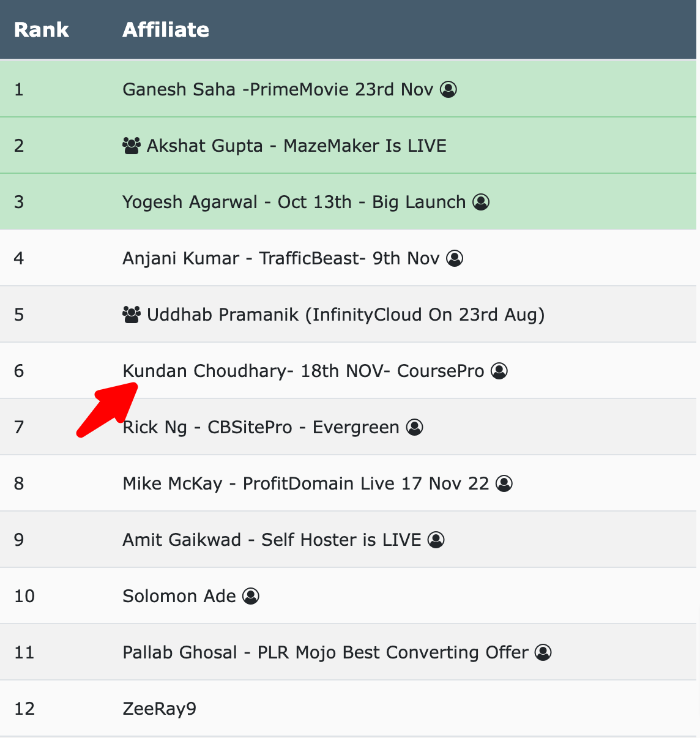Click Mike McKay ProfitDomain Live text

(306, 483)
